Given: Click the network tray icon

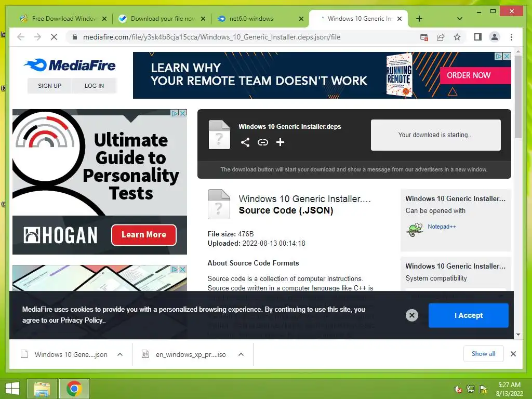Looking at the screenshot, I should point(470,389).
